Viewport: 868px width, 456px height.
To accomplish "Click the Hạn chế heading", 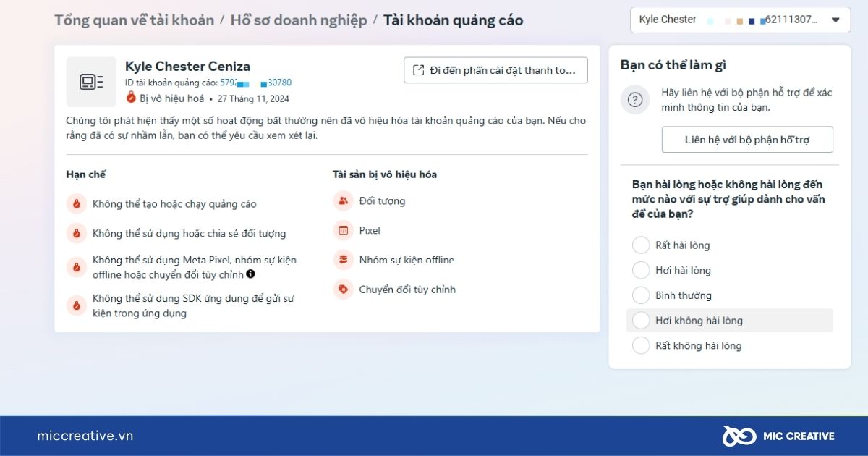I will click(x=86, y=174).
